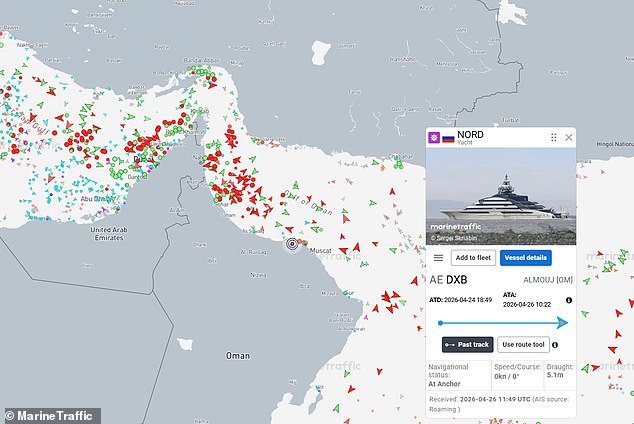
Task: Click the info icon beside Use route tool
Action: [x=566, y=345]
